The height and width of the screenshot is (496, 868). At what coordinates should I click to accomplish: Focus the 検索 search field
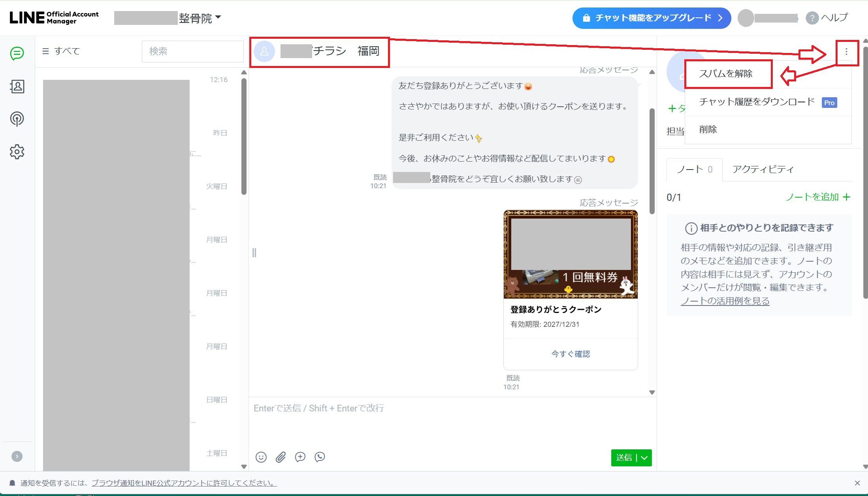tap(193, 51)
